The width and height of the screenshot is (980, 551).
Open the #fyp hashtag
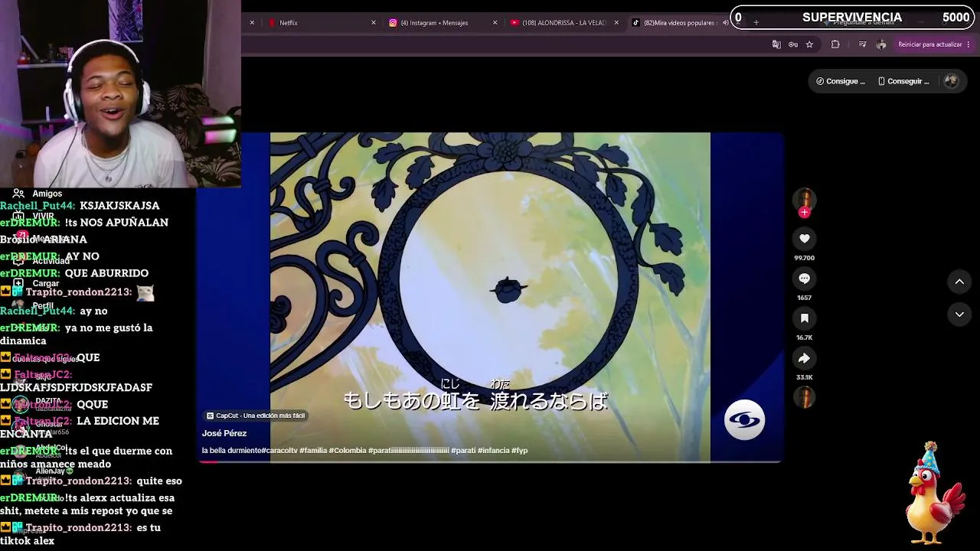click(x=520, y=451)
